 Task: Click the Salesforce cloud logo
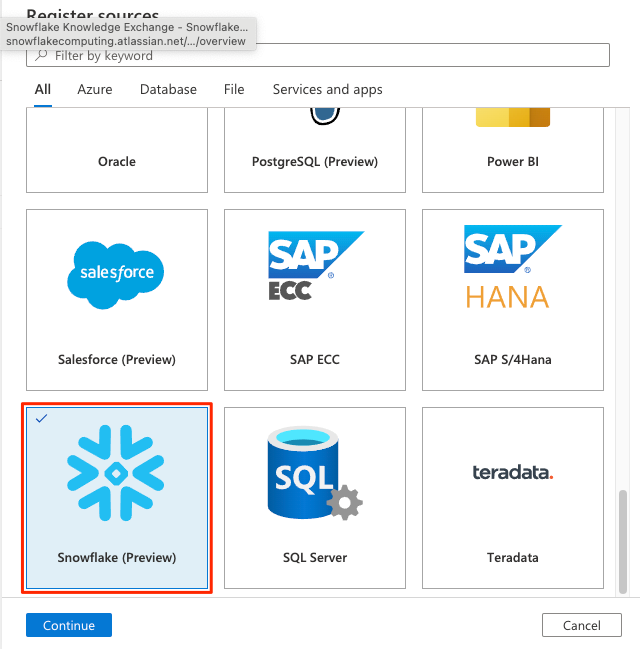tap(115, 275)
